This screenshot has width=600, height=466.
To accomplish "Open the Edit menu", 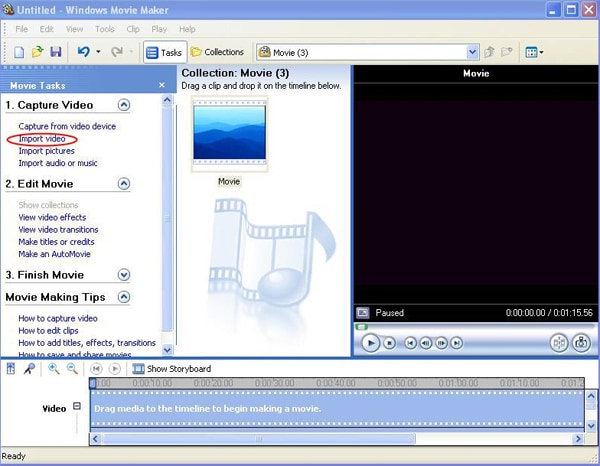I will click(46, 29).
